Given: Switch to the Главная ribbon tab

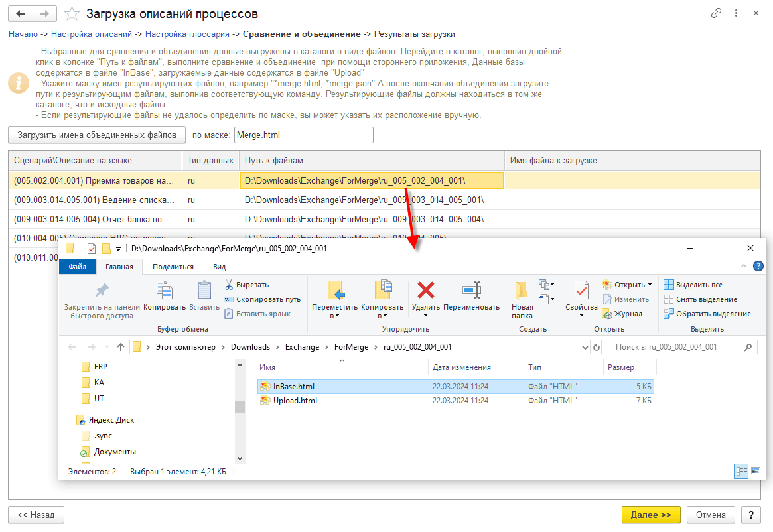Looking at the screenshot, I should click(x=119, y=267).
